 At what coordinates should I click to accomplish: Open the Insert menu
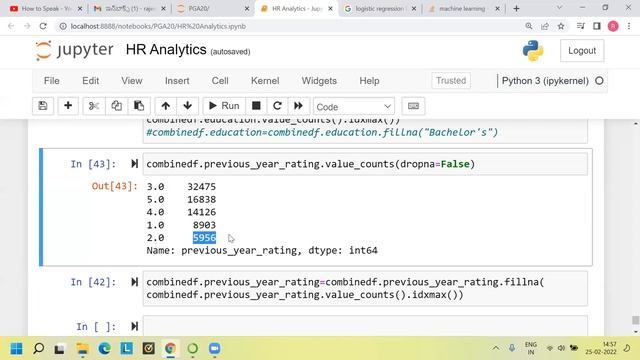pyautogui.click(x=177, y=81)
